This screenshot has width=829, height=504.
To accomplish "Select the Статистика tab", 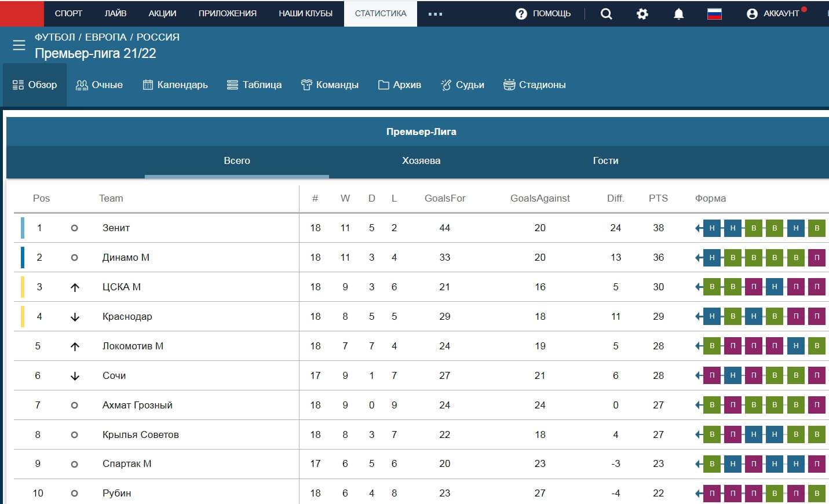I will (381, 13).
